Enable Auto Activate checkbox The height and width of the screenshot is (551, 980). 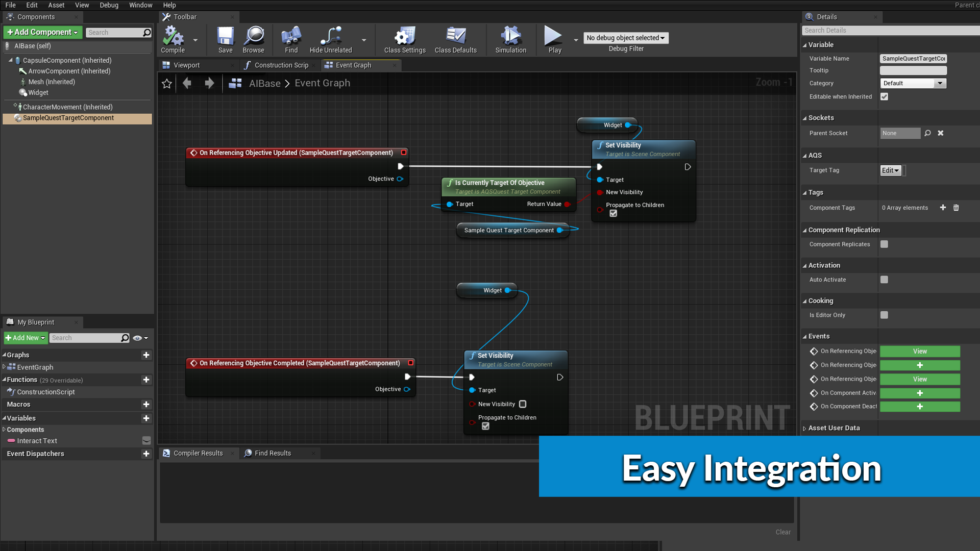pyautogui.click(x=885, y=279)
